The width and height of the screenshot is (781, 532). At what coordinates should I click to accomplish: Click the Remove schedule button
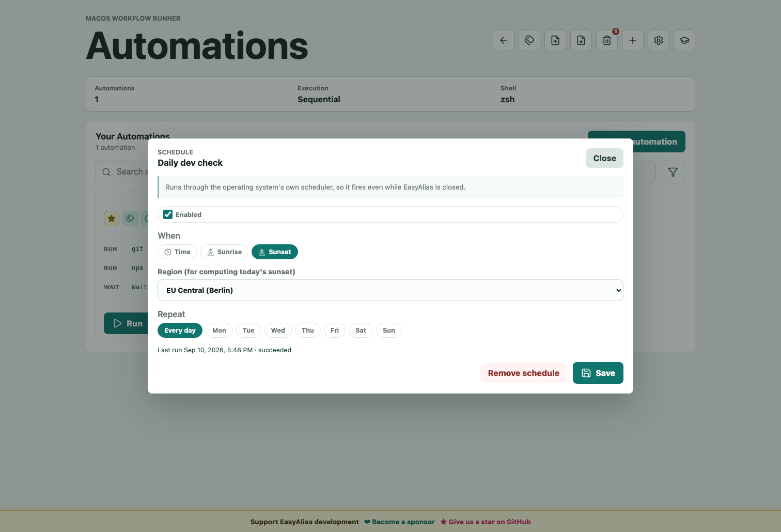[x=523, y=373]
